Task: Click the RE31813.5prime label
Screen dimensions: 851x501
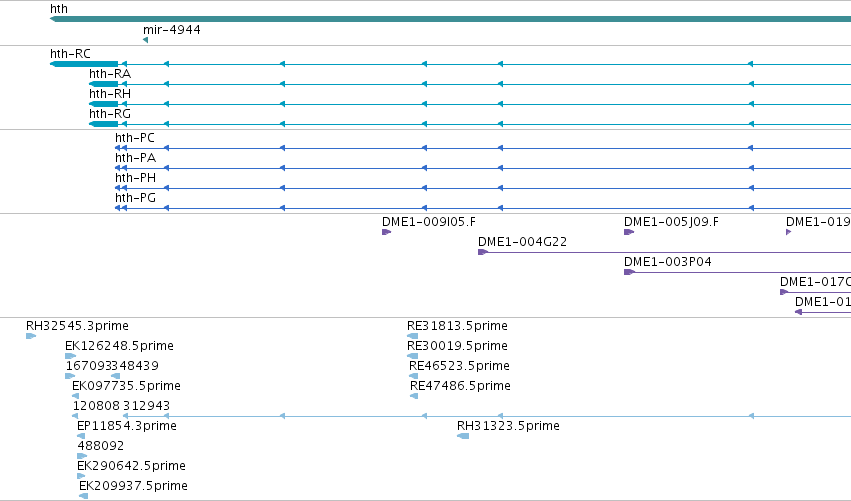Action: (458, 326)
